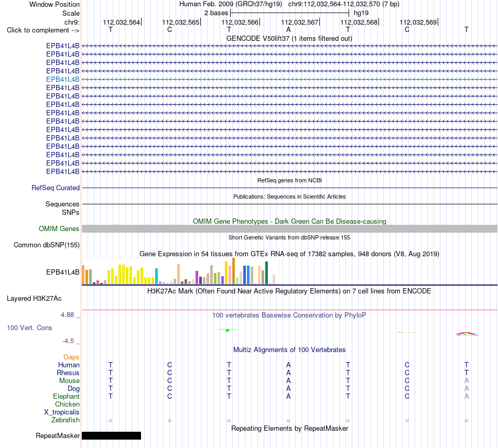Click the highlighted light-blue EPB41L4B transcript label
The image size is (498, 448).
(x=62, y=79)
